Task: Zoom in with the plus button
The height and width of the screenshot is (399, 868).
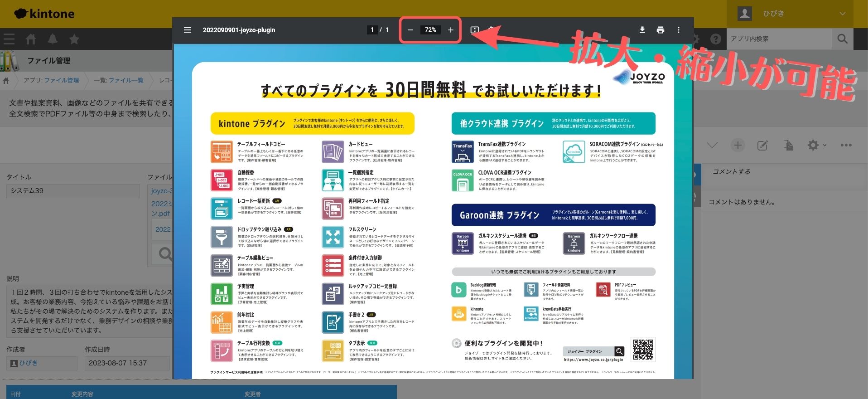Action: (x=450, y=30)
